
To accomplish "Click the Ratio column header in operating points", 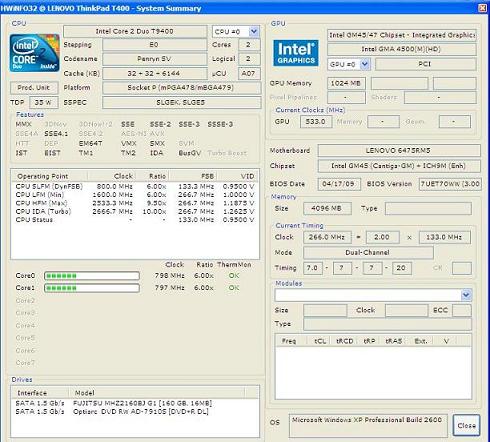I will (152, 176).
